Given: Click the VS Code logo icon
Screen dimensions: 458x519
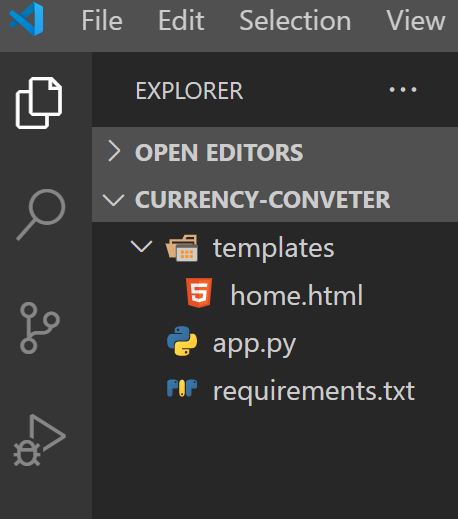Looking at the screenshot, I should click(x=26, y=19).
